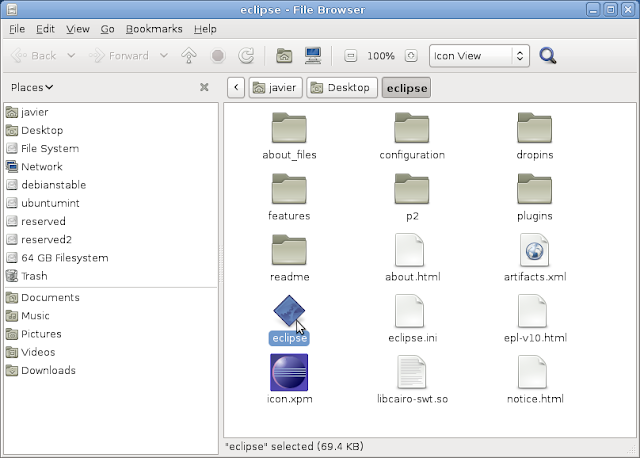640x458 pixels.
Task: Click the Stop loading icon
Action: click(x=218, y=56)
